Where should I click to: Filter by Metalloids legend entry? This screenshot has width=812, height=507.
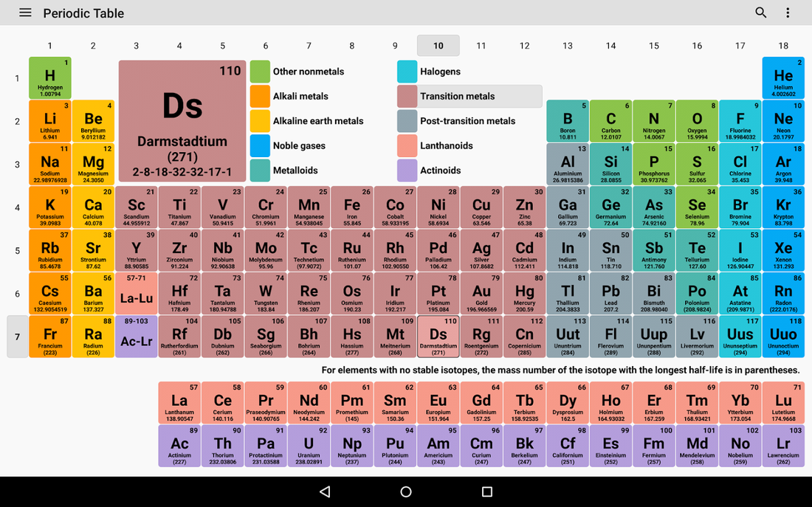[x=323, y=170]
